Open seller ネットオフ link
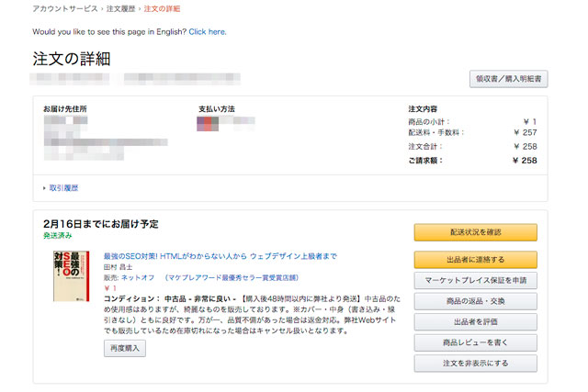 click(138, 277)
